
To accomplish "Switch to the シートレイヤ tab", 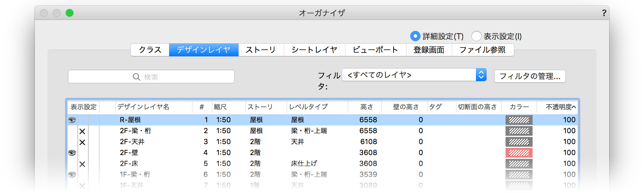I will 315,50.
